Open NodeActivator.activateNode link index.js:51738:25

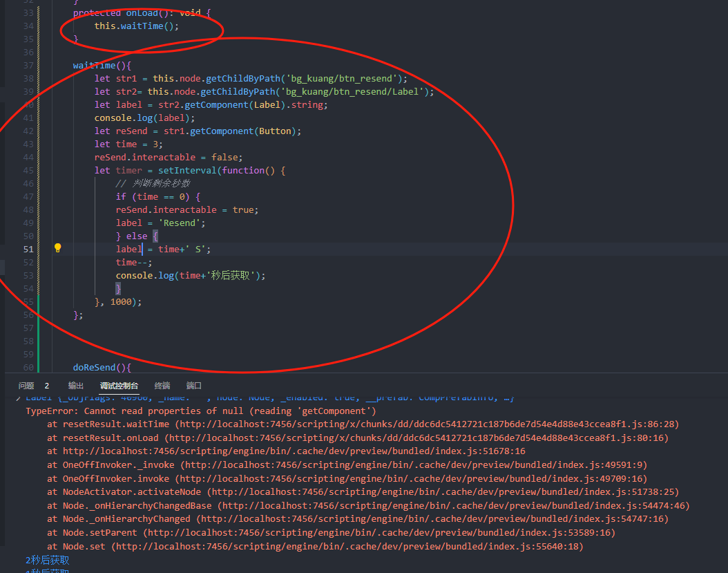[443, 492]
